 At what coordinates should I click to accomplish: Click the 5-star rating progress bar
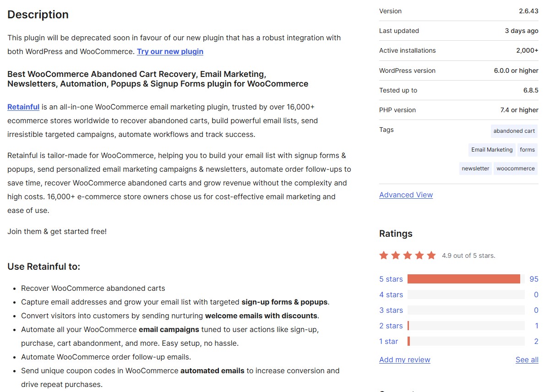466,279
